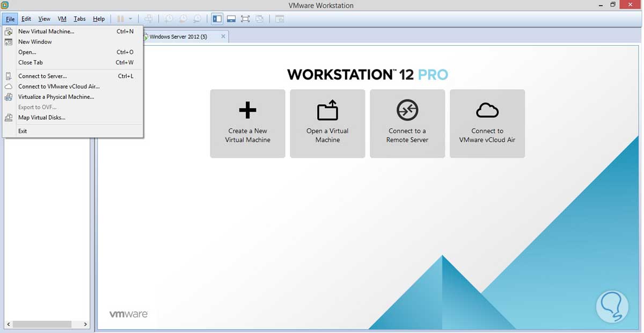This screenshot has height=333, width=644.
Task: Click the library horizontal scrollbar thumb
Action: (43, 324)
